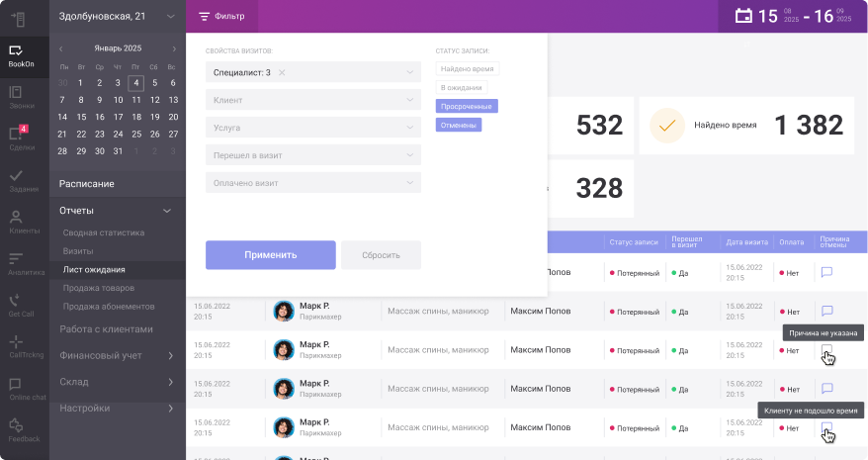
Task: Open Звонки section in left sidebar
Action: [21, 97]
